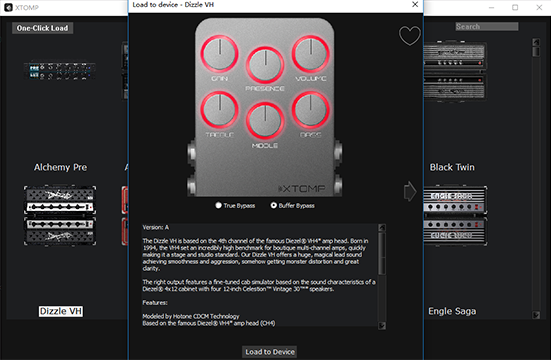Click description scrollbar up arrow
Viewport: 551px width, 360px height.
coord(382,227)
